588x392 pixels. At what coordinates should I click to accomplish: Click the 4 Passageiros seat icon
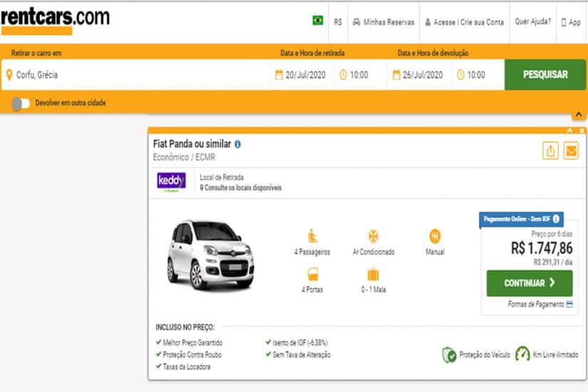pyautogui.click(x=312, y=237)
